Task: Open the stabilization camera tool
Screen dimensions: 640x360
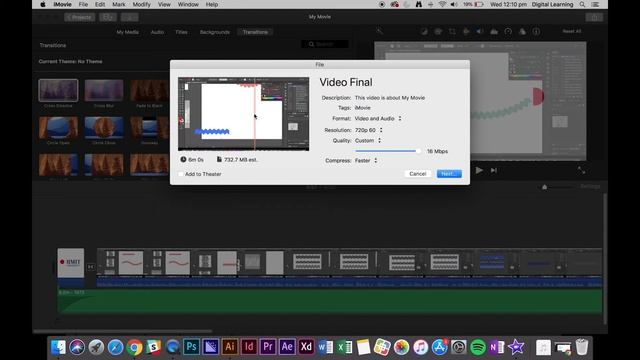Action: coord(466,31)
